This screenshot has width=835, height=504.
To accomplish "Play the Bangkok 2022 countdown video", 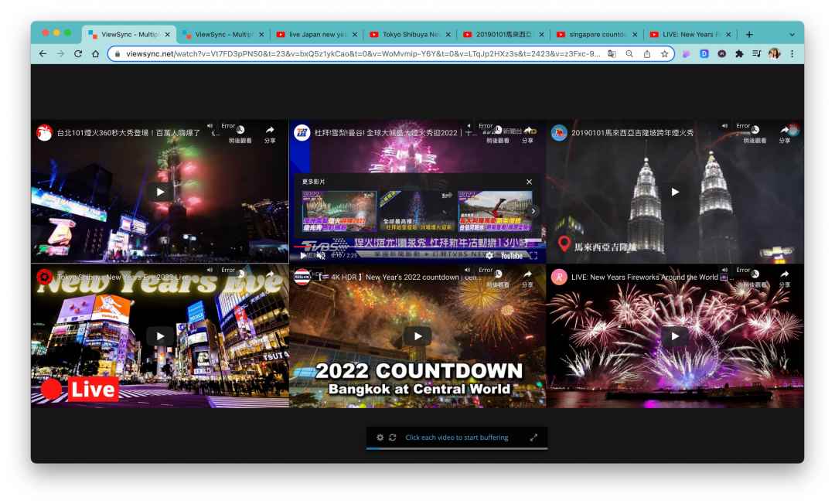I will click(x=417, y=336).
